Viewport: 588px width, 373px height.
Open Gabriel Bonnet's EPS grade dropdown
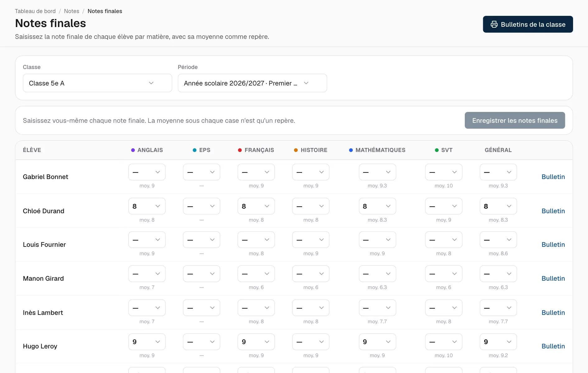[202, 172]
